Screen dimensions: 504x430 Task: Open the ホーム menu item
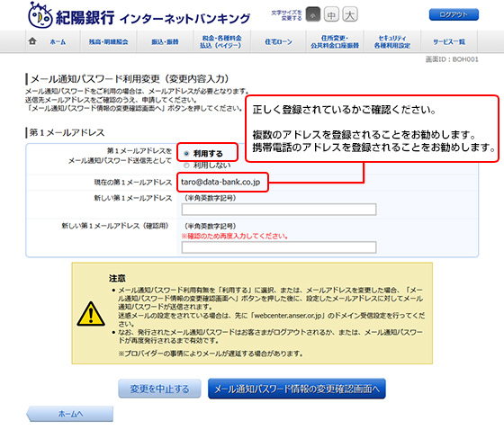click(x=58, y=41)
